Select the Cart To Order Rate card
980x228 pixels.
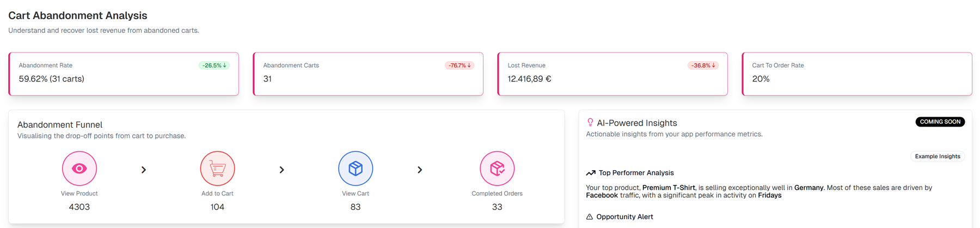pos(856,74)
